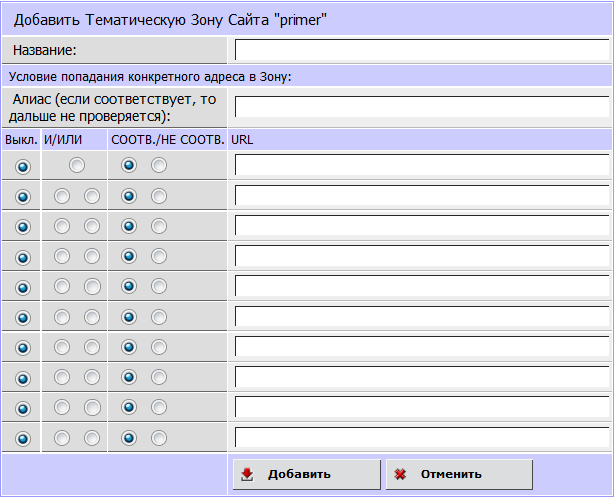Select the ИЛИ radio in the second condition row
Screen dimensions: 615x498
click(92, 196)
